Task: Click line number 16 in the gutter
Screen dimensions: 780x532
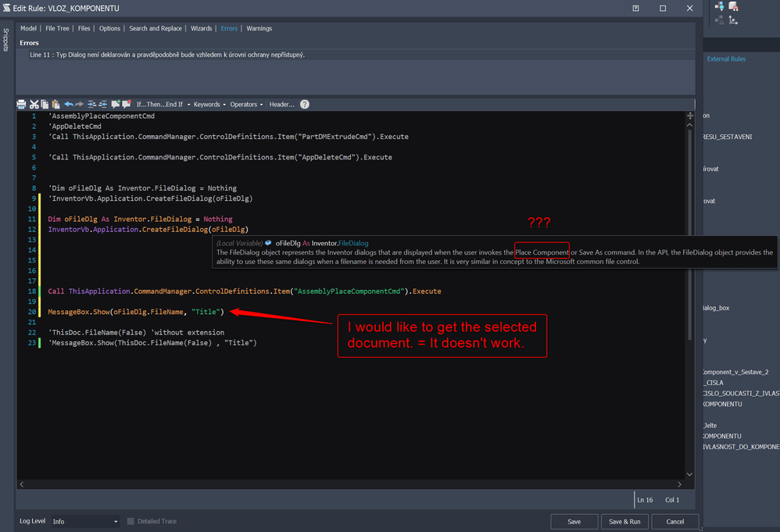Action: point(32,270)
